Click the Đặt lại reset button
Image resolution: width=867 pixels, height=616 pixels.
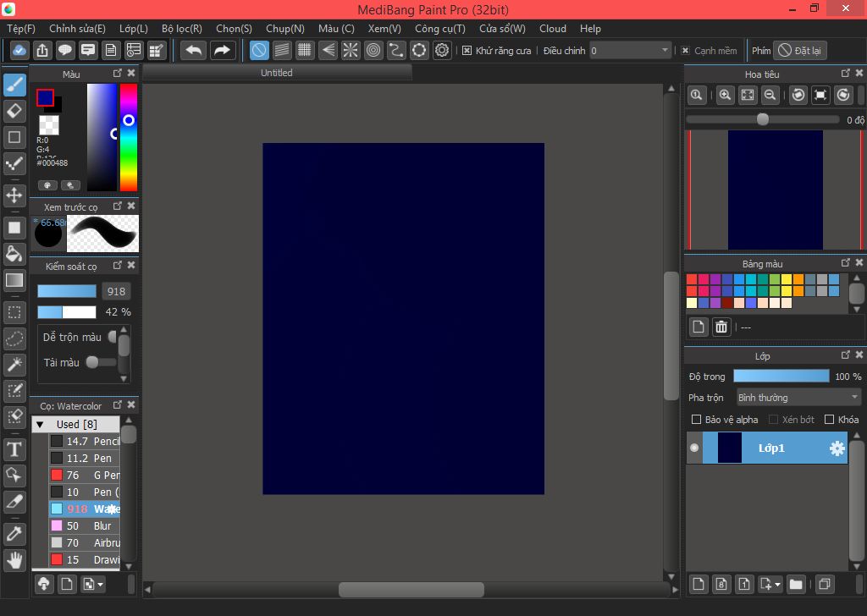tap(799, 50)
